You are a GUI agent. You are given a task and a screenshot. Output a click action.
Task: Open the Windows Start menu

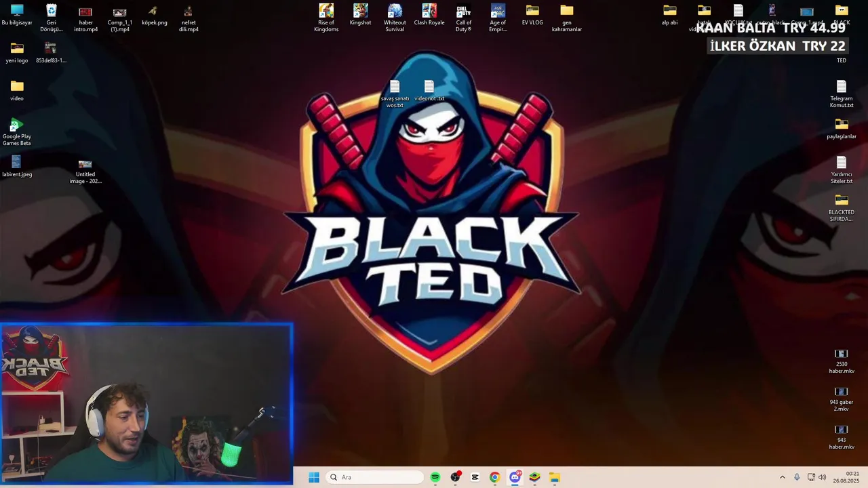coord(314,477)
